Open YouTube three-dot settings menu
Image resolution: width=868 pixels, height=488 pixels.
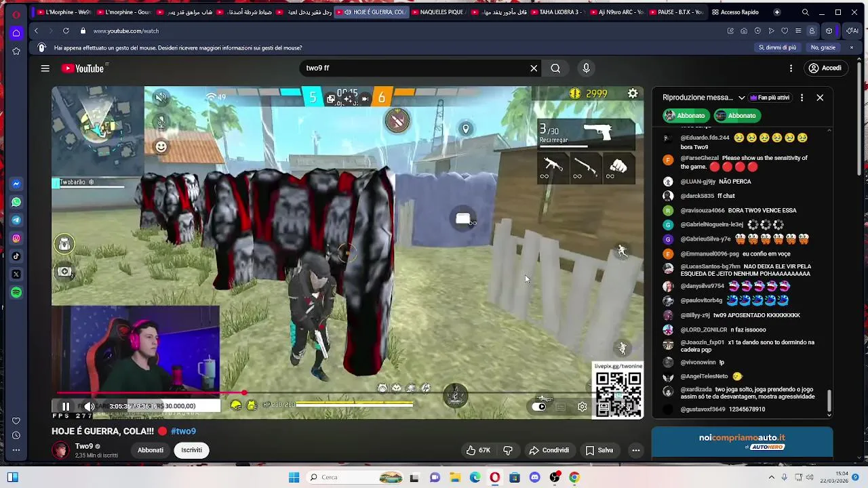tap(791, 68)
